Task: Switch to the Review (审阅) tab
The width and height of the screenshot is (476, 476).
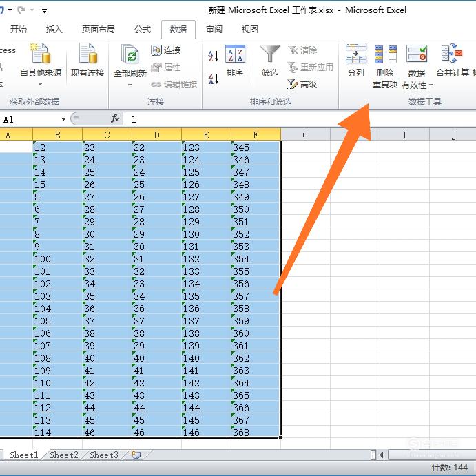Action: [214, 29]
